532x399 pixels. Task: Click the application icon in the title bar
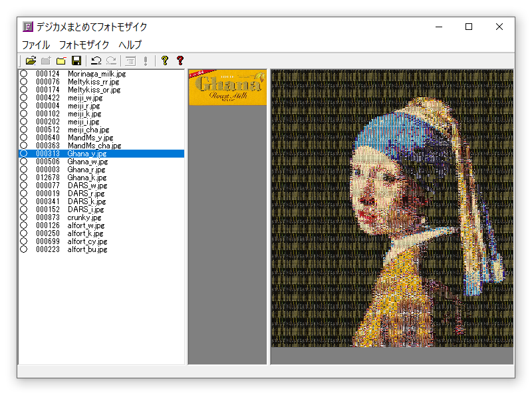28,27
